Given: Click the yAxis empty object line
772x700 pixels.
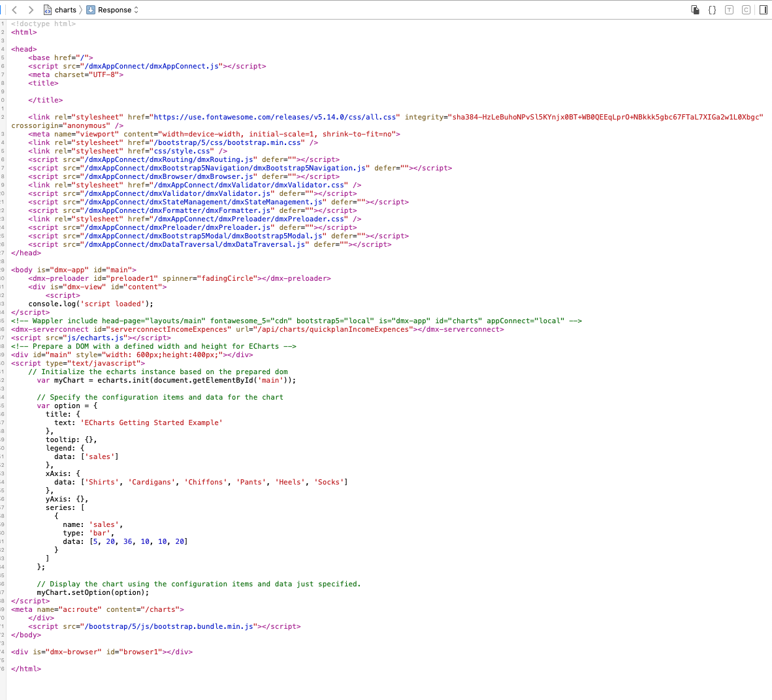Looking at the screenshot, I should (67, 499).
